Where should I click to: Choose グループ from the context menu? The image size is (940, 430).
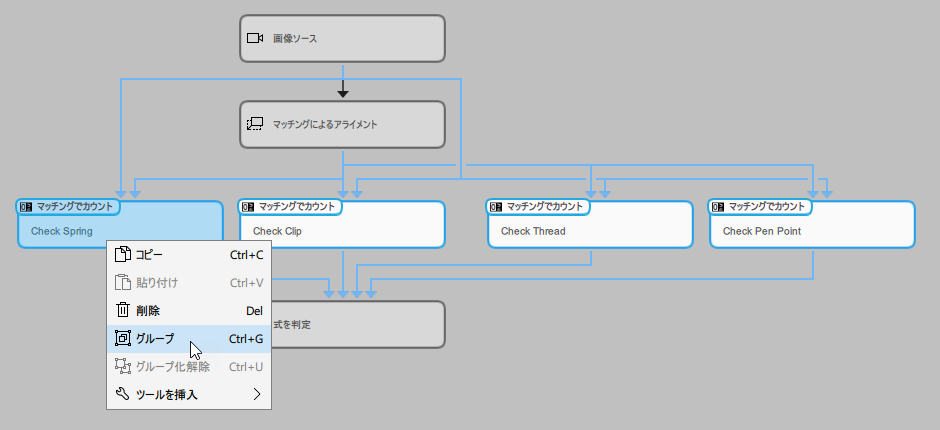click(155, 339)
